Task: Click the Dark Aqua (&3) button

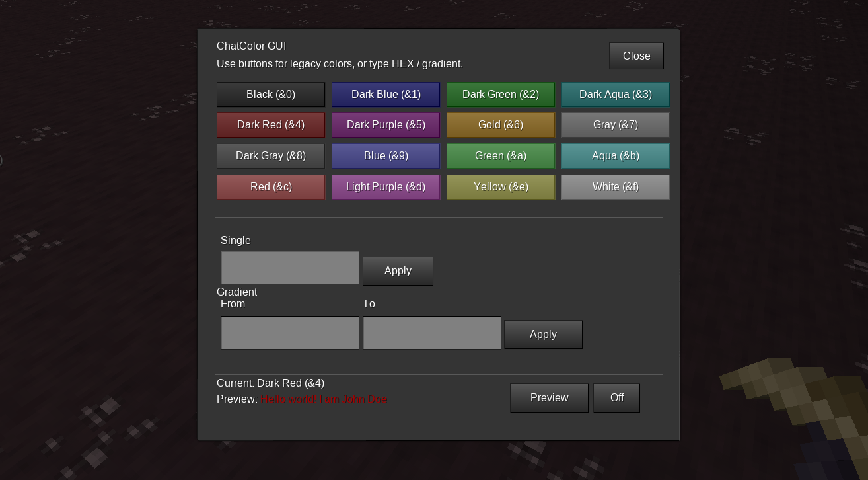Action: pos(616,95)
